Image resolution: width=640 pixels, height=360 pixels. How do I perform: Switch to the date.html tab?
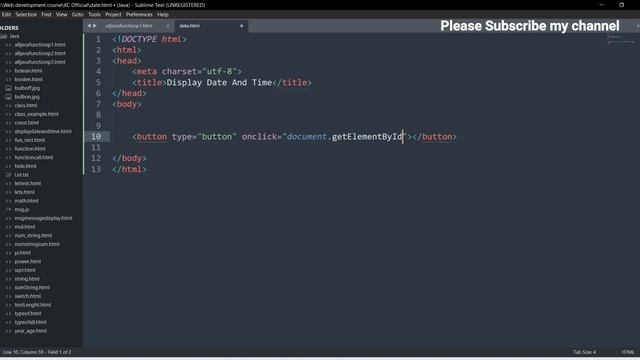click(189, 26)
